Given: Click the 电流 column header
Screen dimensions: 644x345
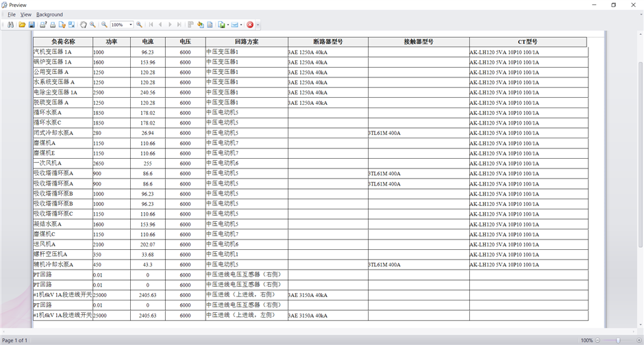Looking at the screenshot, I should tap(148, 42).
